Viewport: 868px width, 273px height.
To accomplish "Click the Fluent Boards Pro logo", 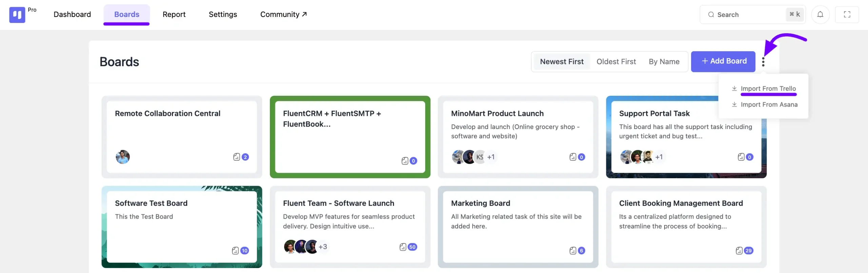I will [17, 15].
